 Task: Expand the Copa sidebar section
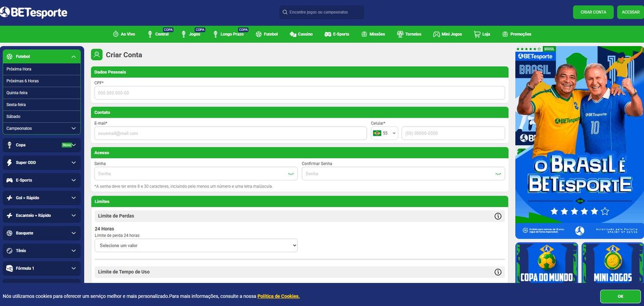coord(74,145)
